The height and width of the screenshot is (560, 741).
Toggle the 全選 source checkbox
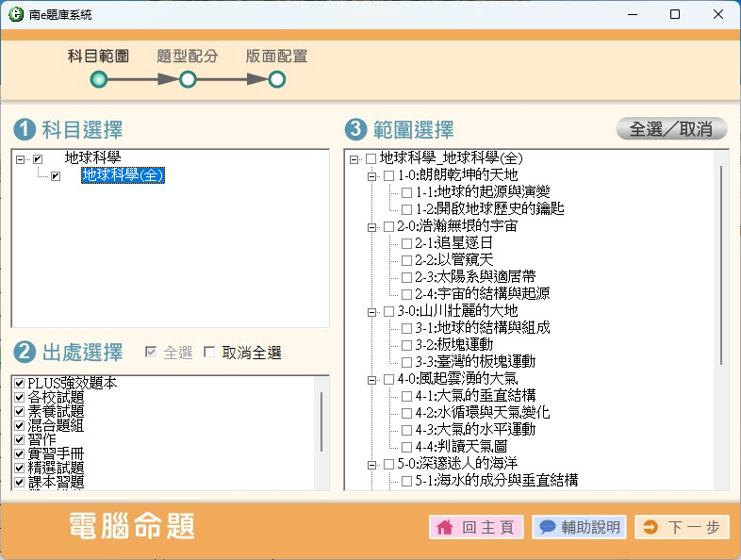[151, 352]
